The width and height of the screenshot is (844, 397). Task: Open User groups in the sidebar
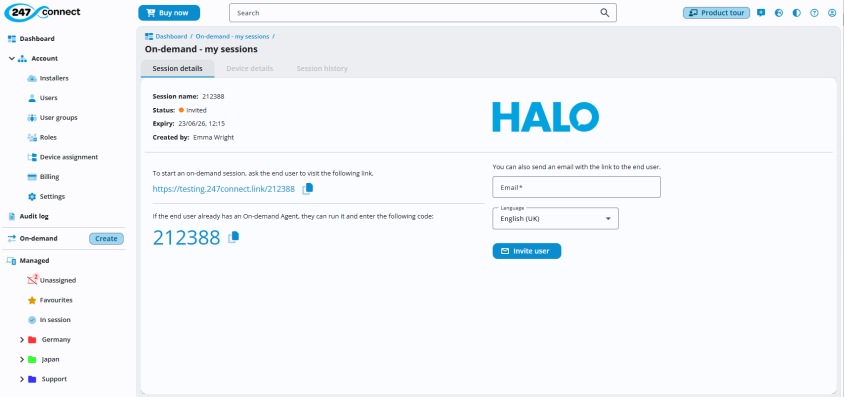58,118
